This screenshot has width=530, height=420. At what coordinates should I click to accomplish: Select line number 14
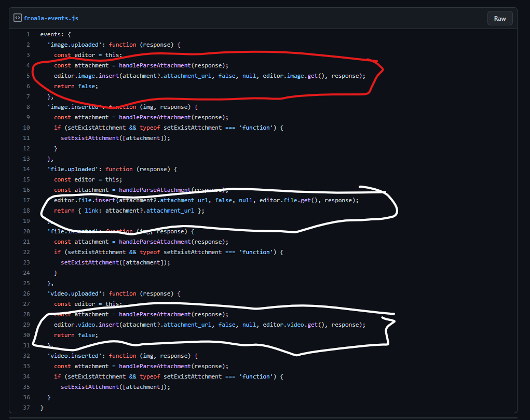(26, 169)
